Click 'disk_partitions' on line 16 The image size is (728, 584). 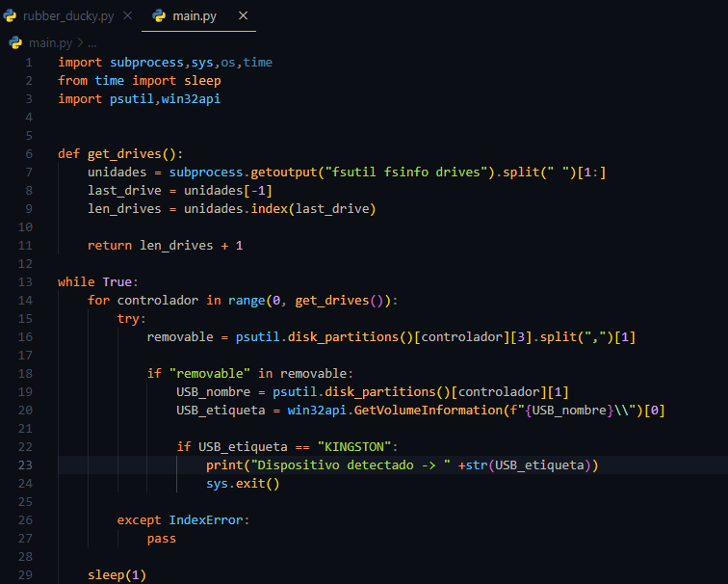point(343,337)
